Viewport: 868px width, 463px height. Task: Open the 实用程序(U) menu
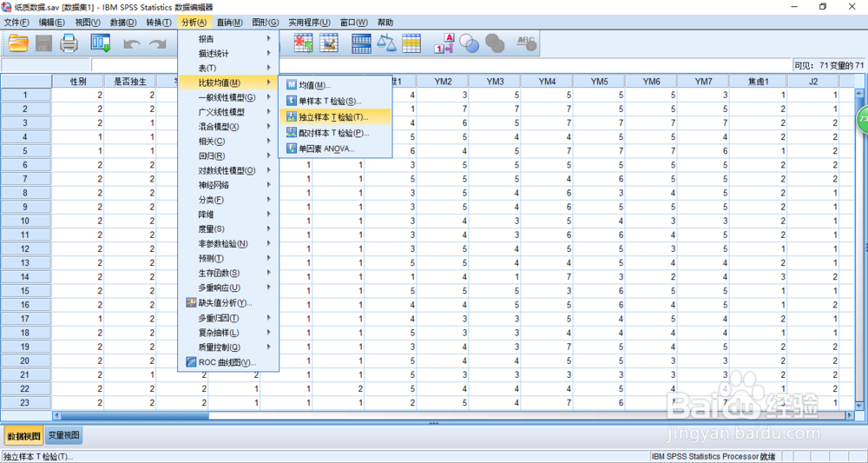pos(309,23)
